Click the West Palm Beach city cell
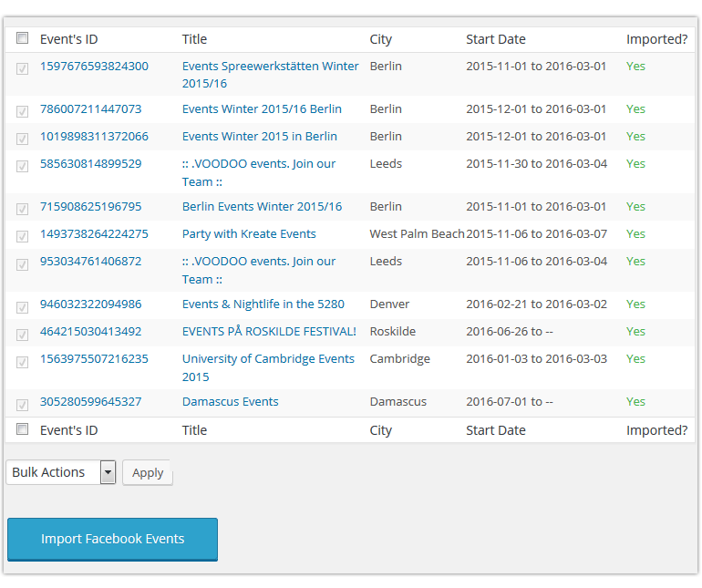 (417, 233)
